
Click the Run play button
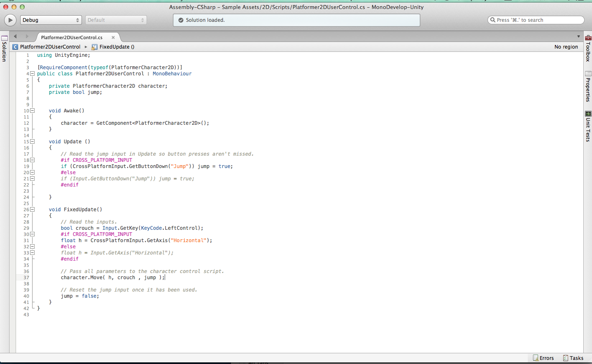pyautogui.click(x=10, y=20)
